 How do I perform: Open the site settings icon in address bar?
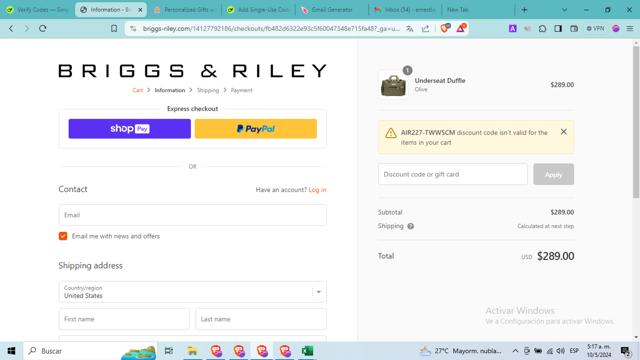pyautogui.click(x=133, y=29)
